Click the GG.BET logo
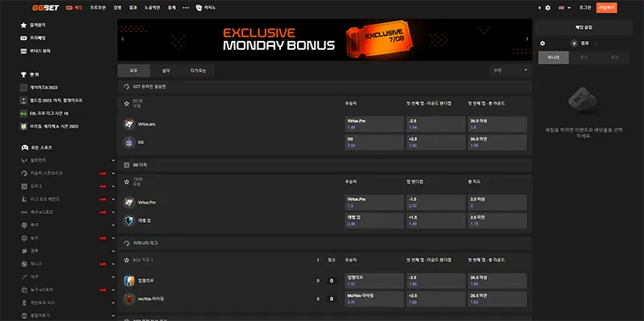644x321 pixels. pyautogui.click(x=46, y=7)
